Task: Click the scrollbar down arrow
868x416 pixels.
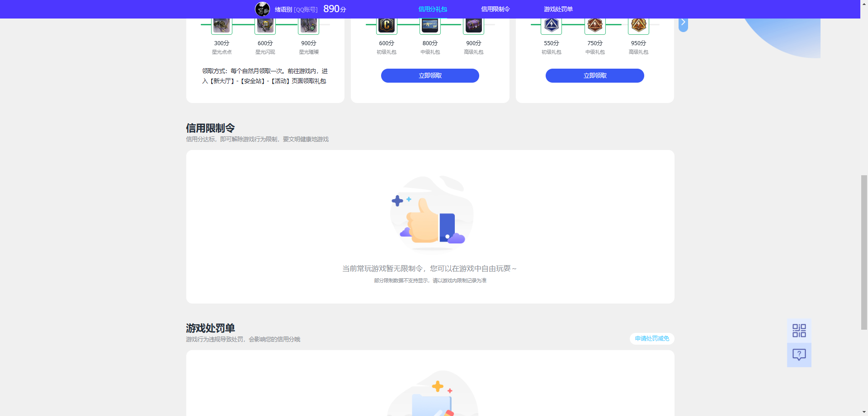Action: [x=864, y=412]
